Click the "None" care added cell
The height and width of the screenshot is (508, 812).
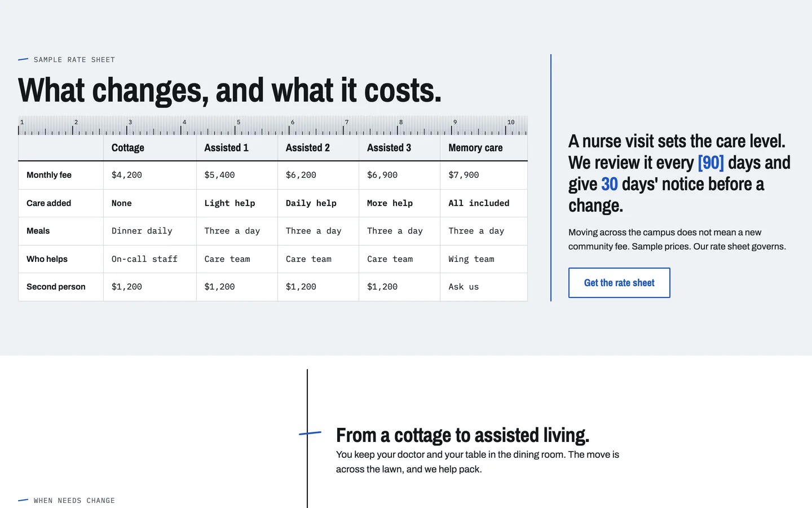pyautogui.click(x=150, y=203)
